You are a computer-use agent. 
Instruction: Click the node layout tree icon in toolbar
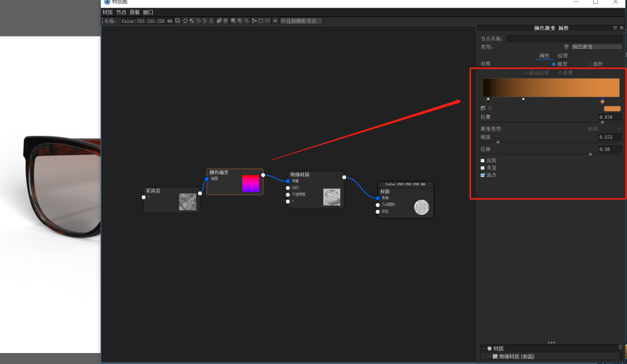(254, 21)
